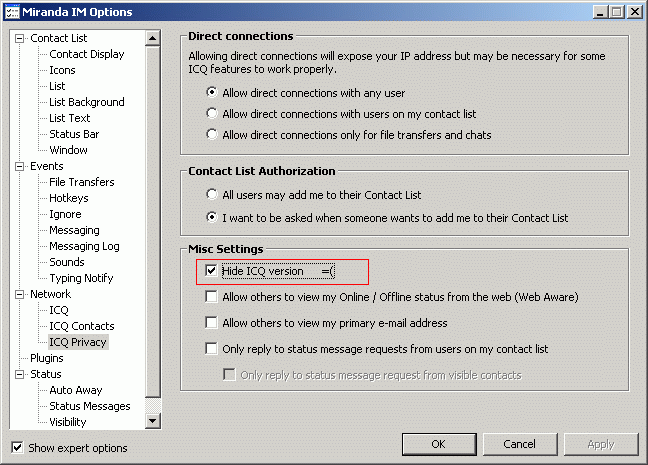Viewport: 648px width, 465px height.
Task: Open Status Bar settings
Action: (74, 134)
